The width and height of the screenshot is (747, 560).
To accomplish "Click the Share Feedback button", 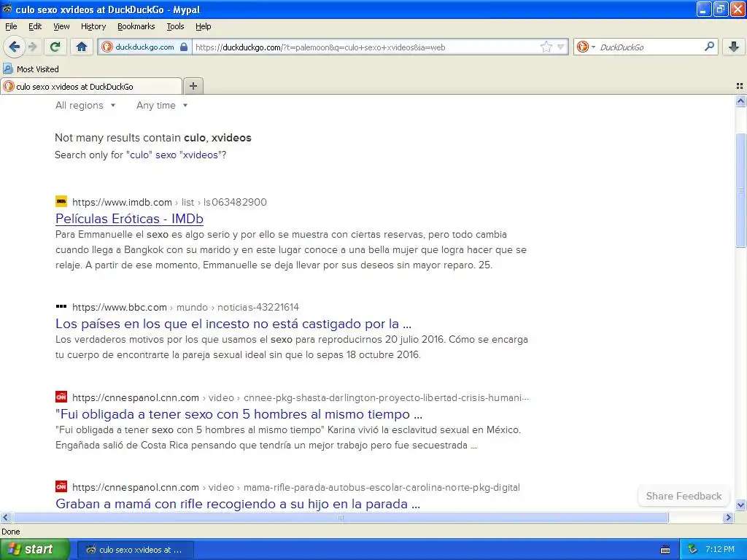I will point(684,496).
